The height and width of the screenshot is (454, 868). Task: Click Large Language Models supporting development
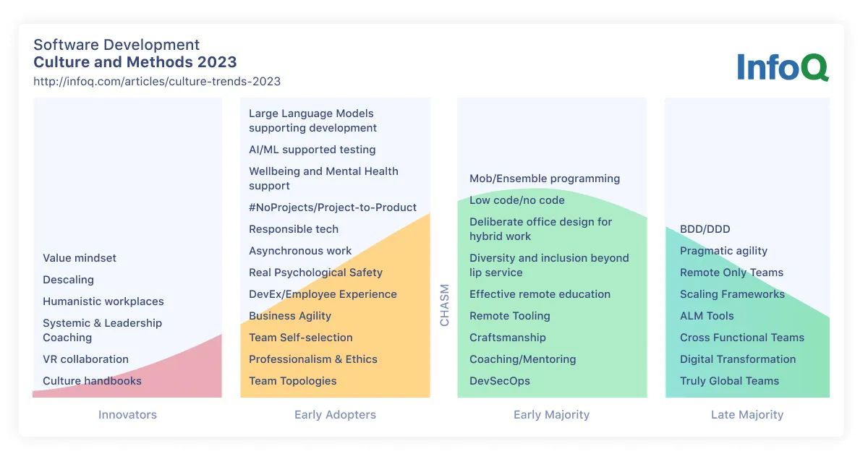click(x=312, y=121)
